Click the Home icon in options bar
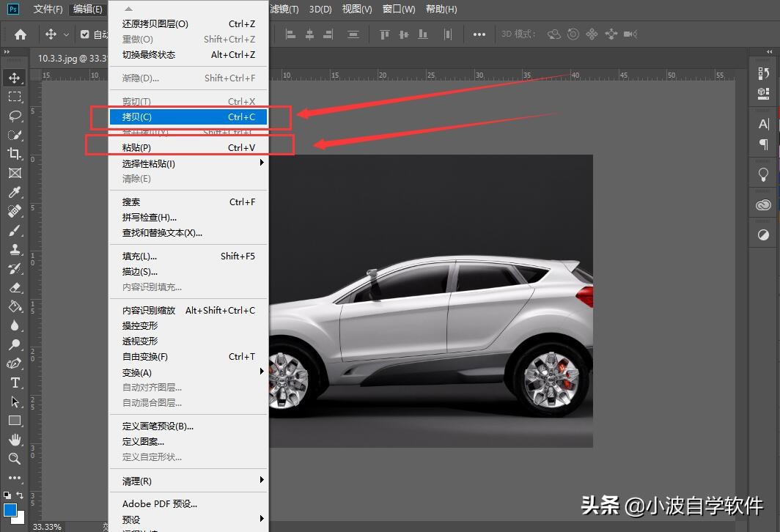This screenshot has width=780, height=532. click(21, 34)
